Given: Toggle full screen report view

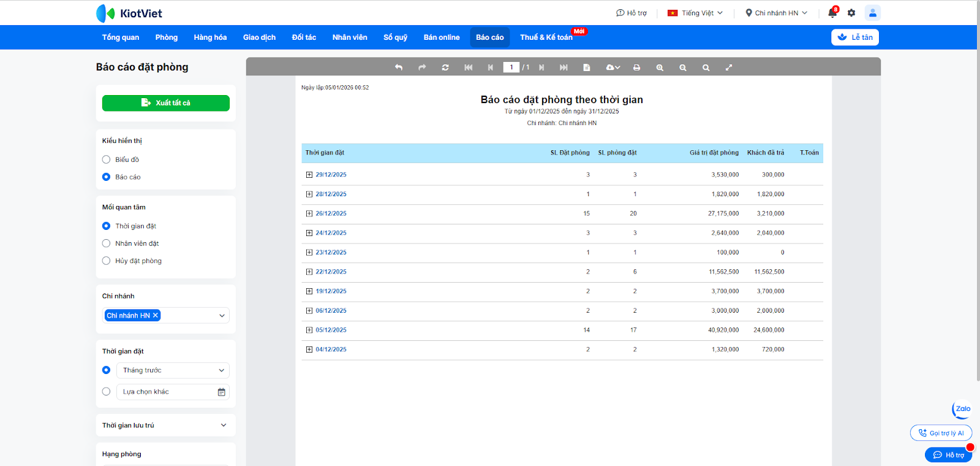Looking at the screenshot, I should click(729, 67).
